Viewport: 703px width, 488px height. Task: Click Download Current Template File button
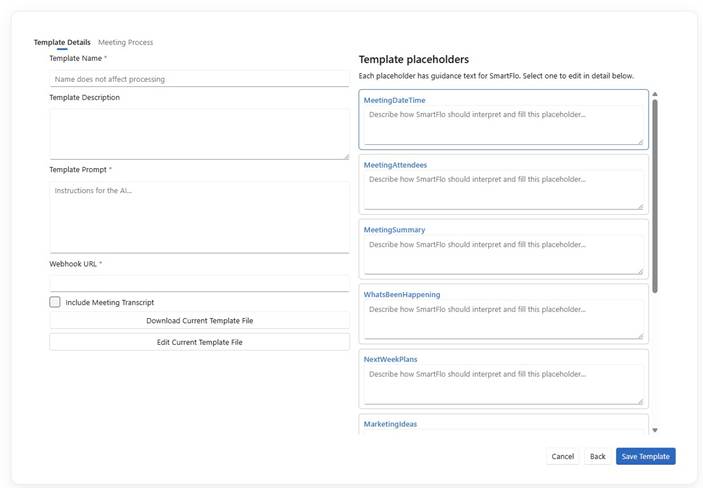200,320
